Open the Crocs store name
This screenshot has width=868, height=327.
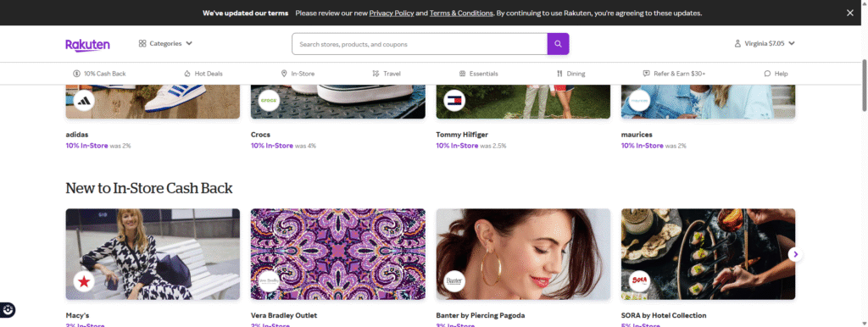pyautogui.click(x=261, y=135)
